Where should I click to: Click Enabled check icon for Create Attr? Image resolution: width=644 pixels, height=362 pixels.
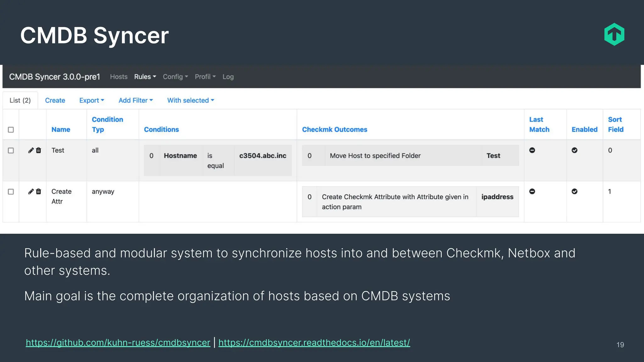(x=575, y=191)
